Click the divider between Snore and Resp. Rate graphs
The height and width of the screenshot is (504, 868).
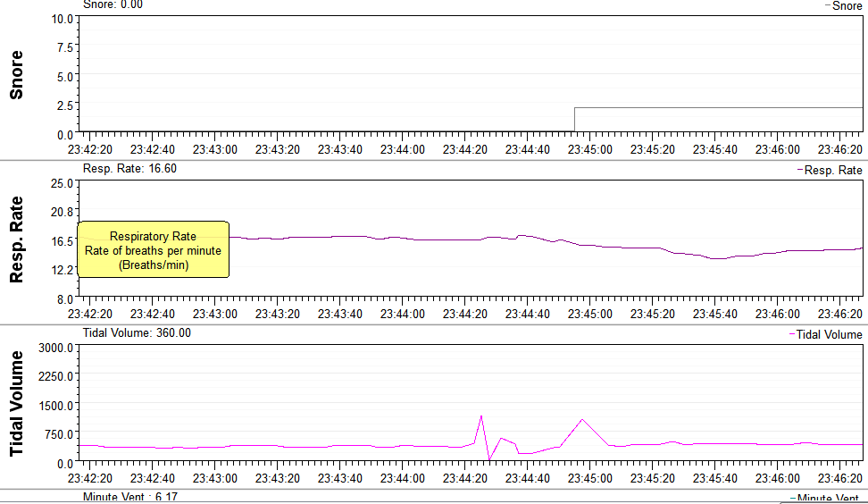(434, 161)
